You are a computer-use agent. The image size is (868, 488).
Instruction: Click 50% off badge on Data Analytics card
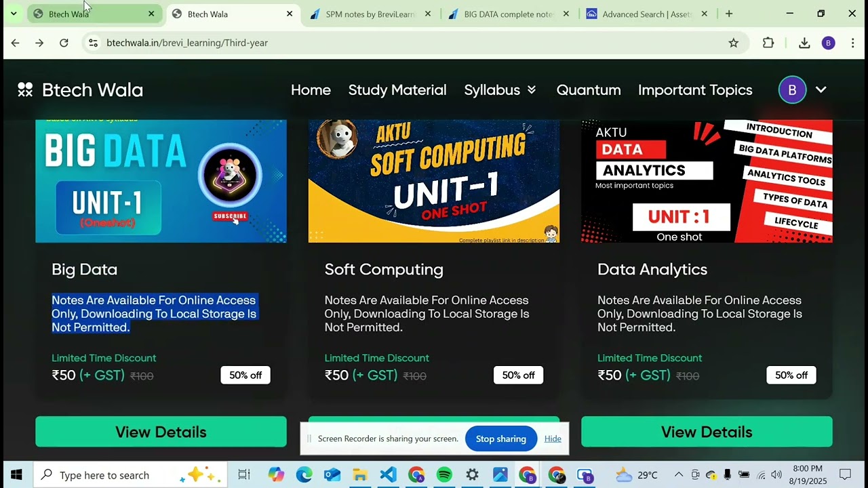click(791, 375)
